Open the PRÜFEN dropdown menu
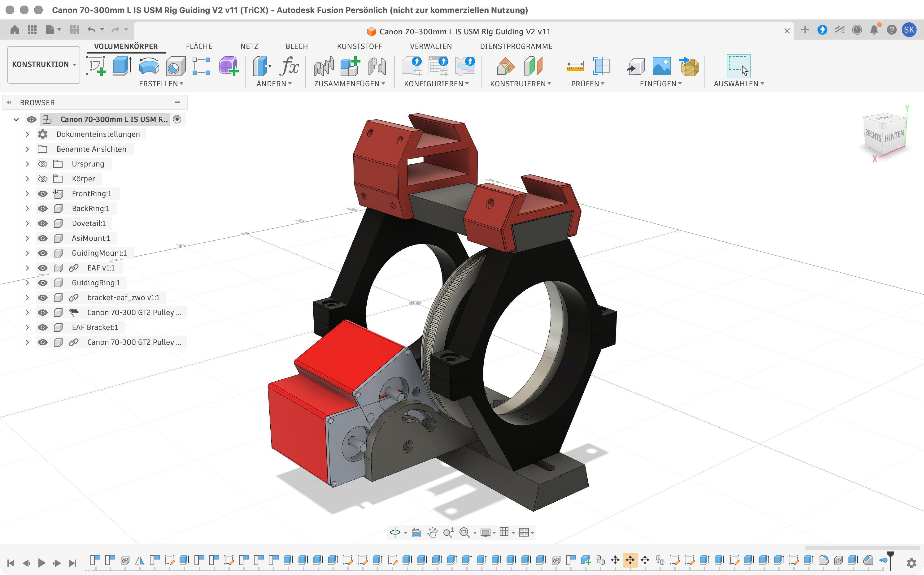Viewport: 924px width, 575px height. click(587, 84)
